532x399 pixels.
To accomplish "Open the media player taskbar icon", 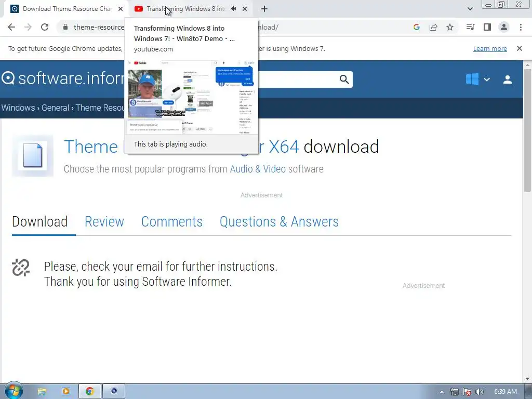I will pyautogui.click(x=66, y=392).
